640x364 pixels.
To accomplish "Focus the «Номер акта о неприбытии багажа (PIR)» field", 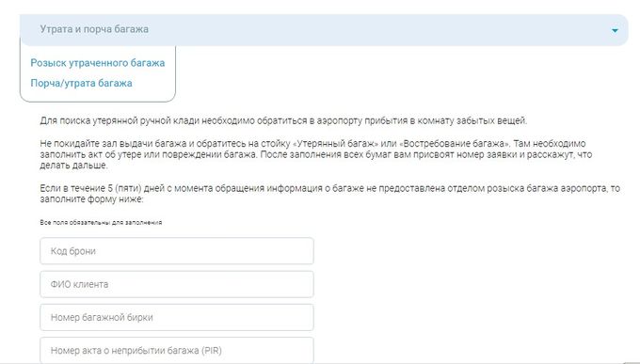I will click(177, 350).
